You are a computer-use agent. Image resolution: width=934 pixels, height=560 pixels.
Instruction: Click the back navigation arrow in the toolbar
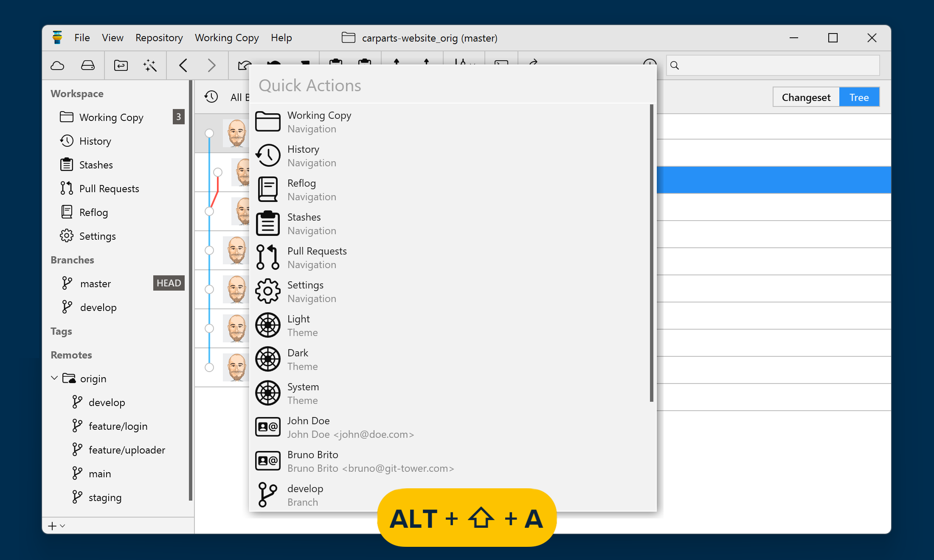[183, 65]
